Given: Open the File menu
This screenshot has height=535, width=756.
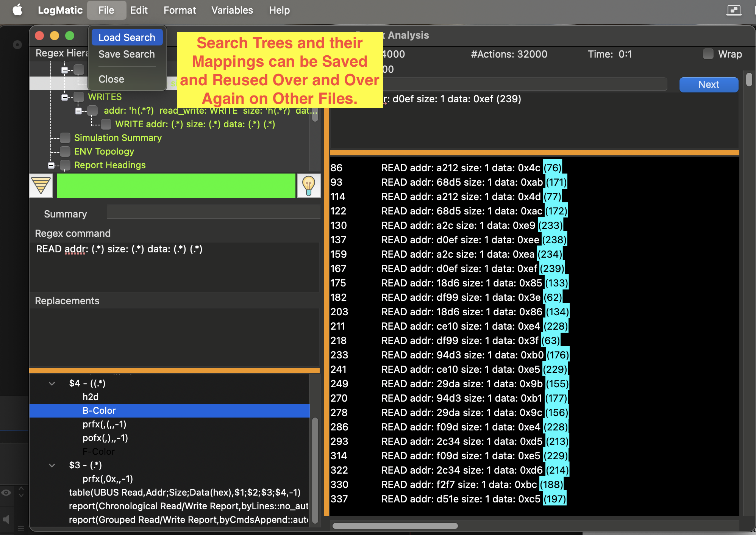Looking at the screenshot, I should 106,10.
